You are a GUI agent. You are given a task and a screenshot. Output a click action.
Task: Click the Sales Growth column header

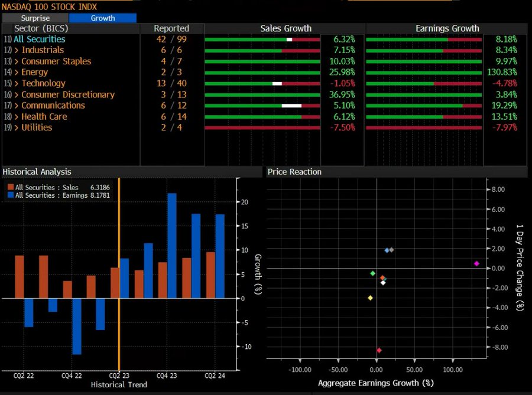[286, 28]
